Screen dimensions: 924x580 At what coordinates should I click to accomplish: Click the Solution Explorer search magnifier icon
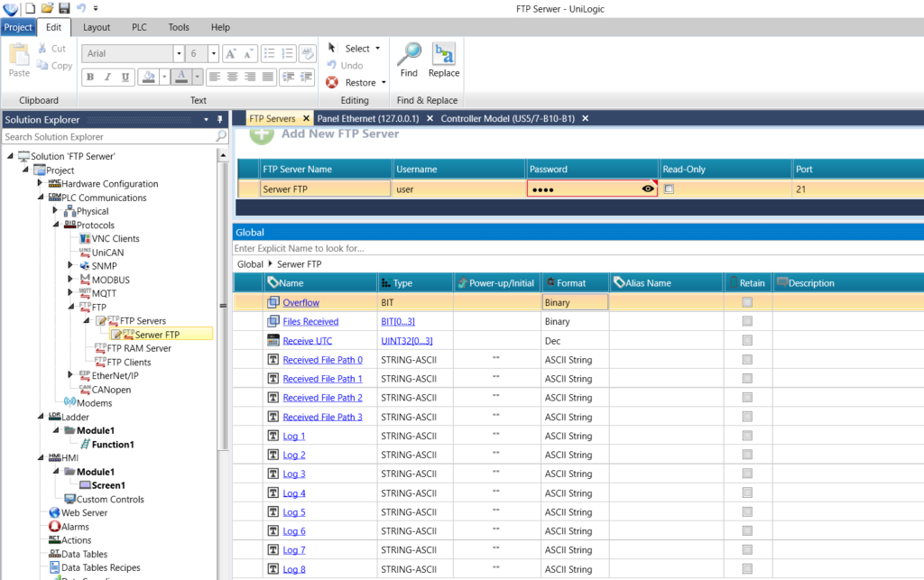click(221, 136)
